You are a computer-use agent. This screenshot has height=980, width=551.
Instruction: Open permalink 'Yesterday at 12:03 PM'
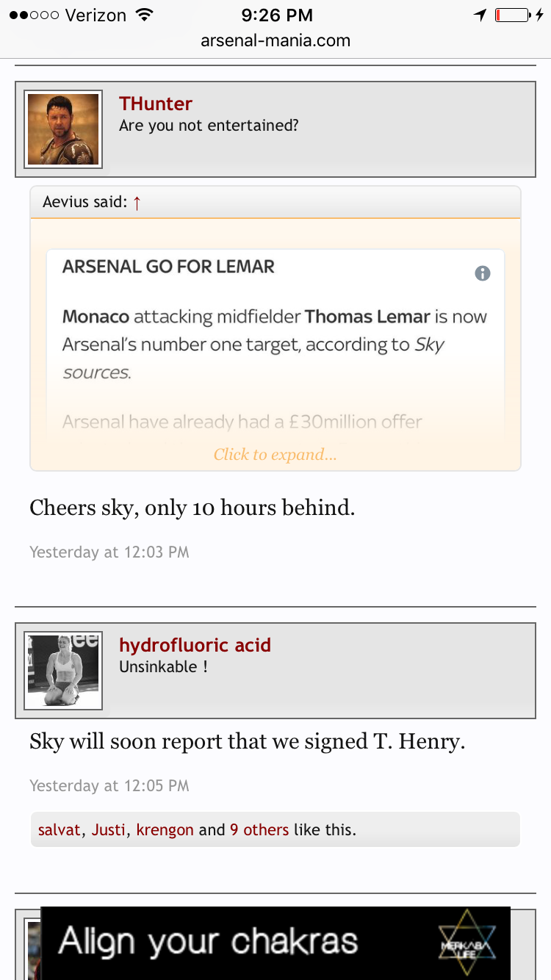[109, 552]
